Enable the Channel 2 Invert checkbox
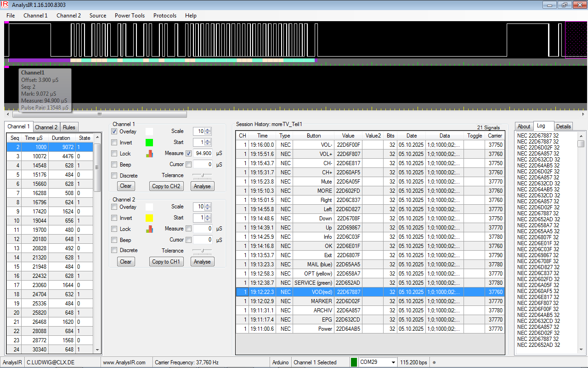Screen dimensions: 588x368 point(114,218)
